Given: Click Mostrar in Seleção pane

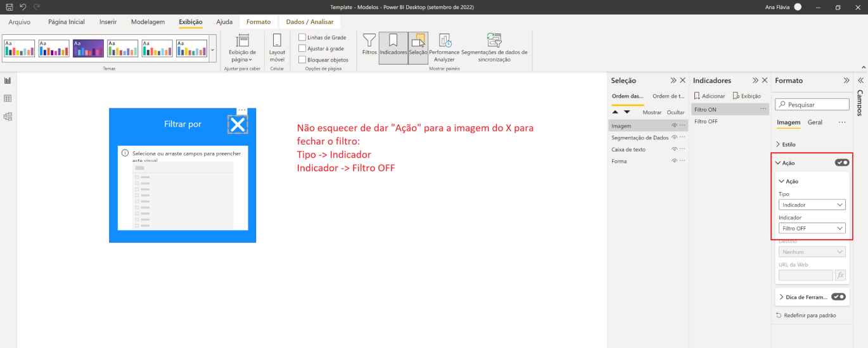Looking at the screenshot, I should [652, 112].
